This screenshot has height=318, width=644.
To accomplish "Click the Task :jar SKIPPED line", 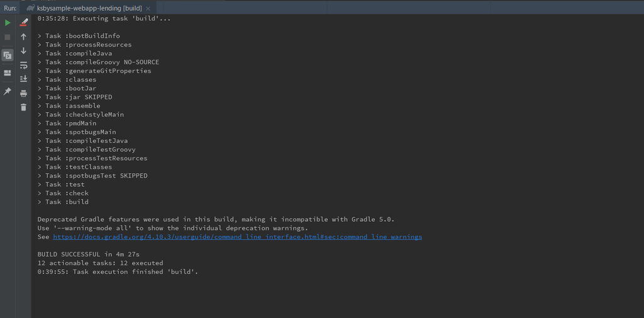I will pyautogui.click(x=75, y=97).
